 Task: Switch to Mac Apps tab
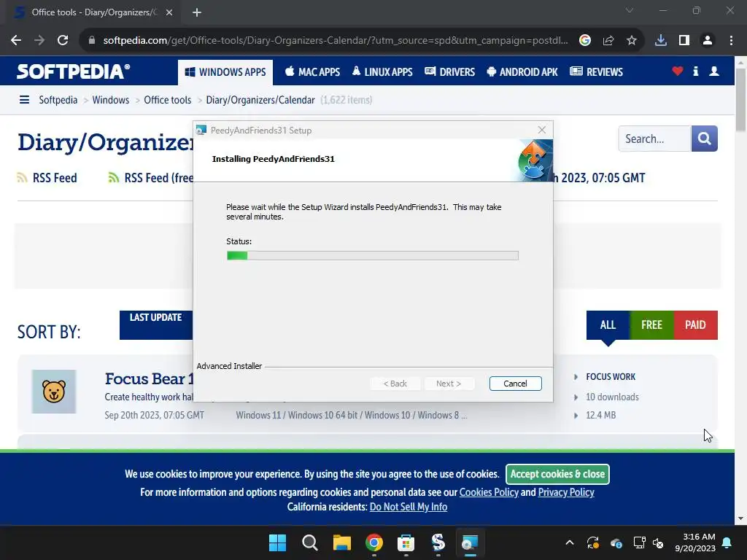312,72
